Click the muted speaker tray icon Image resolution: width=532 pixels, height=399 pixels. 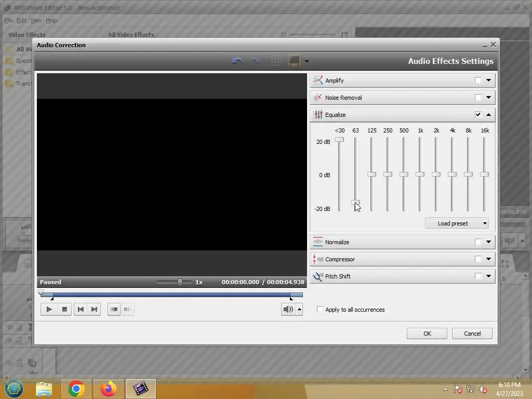(483, 389)
